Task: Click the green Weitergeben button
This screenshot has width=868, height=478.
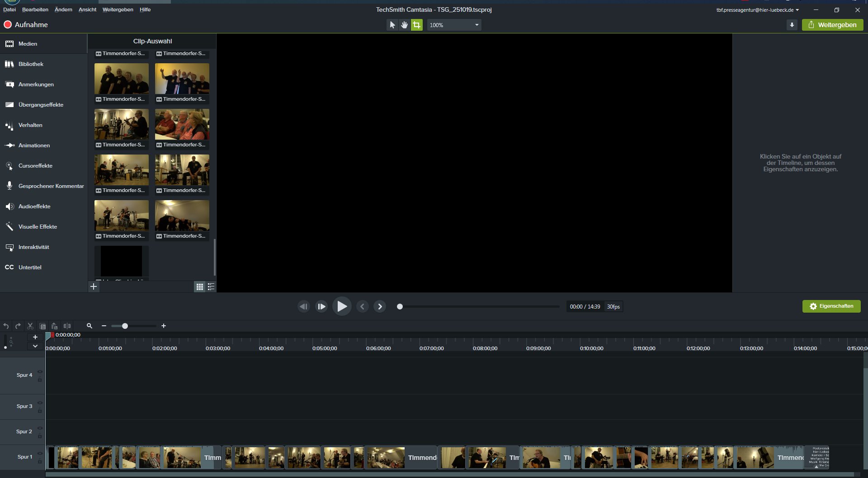Action: tap(832, 25)
